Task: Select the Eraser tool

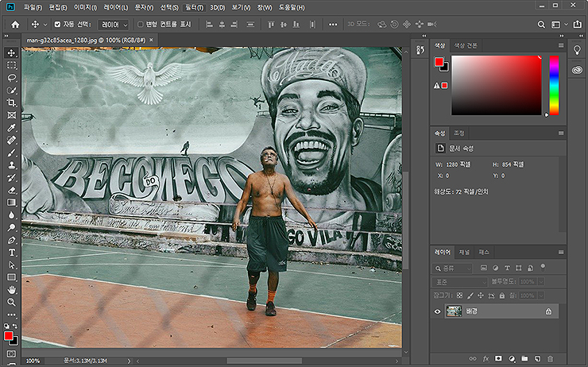Action: coord(12,190)
